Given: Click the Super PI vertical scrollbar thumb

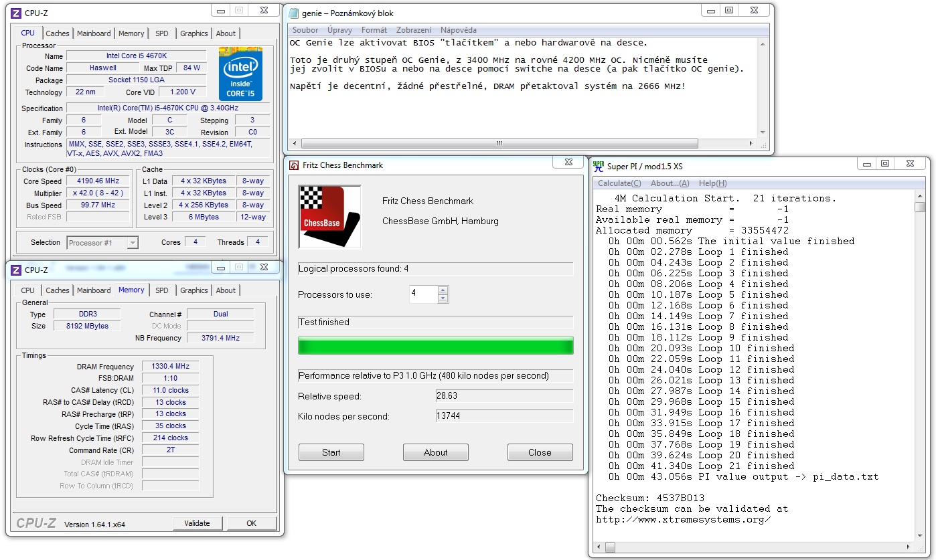Looking at the screenshot, I should (x=920, y=207).
